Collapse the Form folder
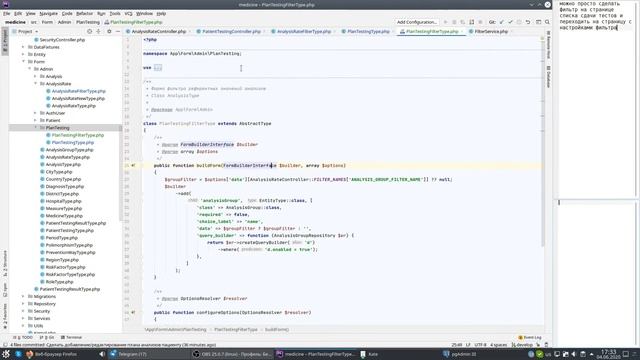 pyautogui.click(x=23, y=62)
